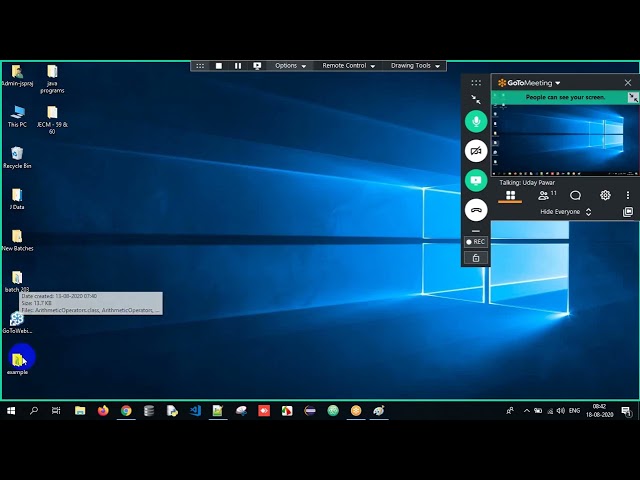Select the This PC desktop icon

coord(17,117)
